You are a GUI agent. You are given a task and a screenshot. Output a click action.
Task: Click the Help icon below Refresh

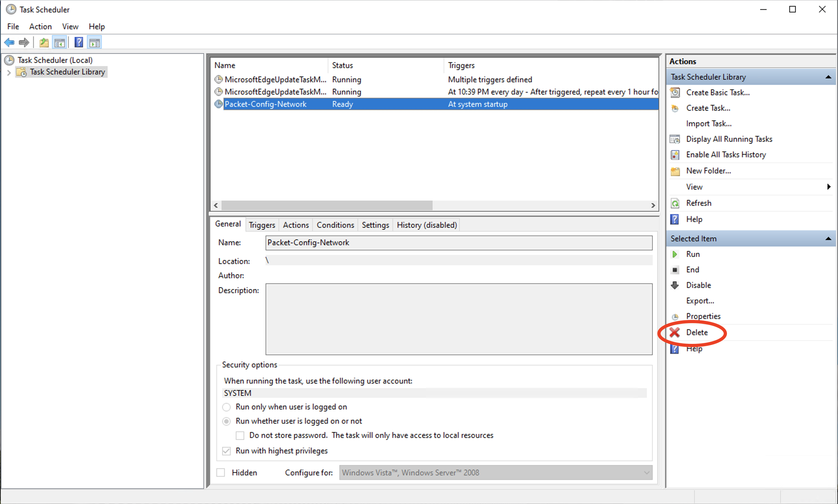(674, 219)
